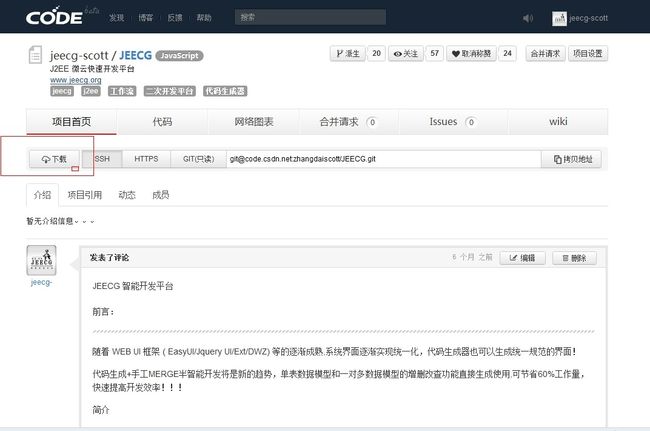
Task: Open the 帮助 menu item
Action: point(204,18)
